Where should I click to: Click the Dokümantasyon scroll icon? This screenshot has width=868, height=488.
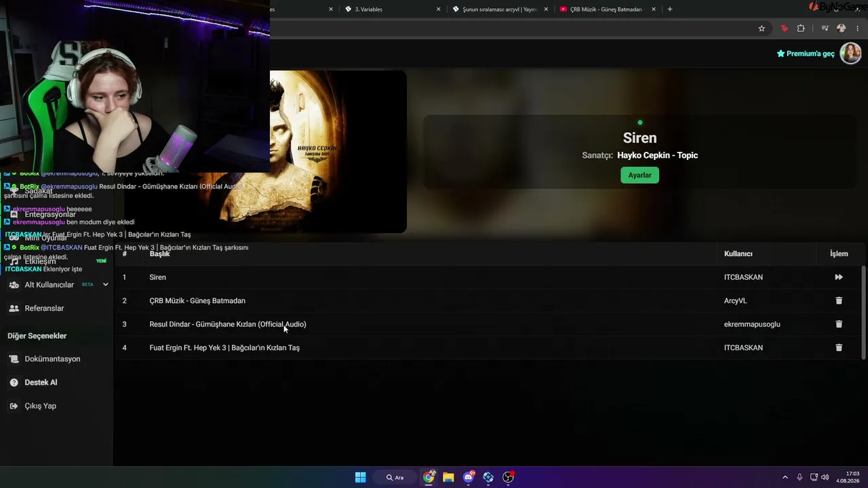pos(14,359)
